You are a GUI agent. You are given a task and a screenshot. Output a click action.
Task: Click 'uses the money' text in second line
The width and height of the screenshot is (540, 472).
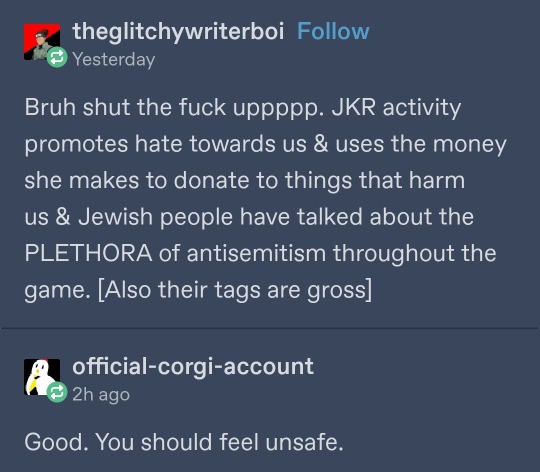point(421,144)
